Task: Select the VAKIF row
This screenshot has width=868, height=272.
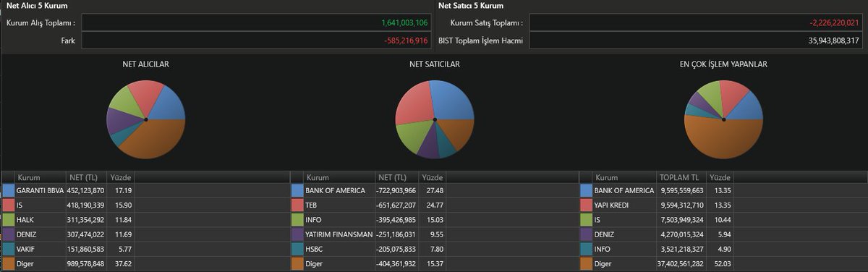Action: 145,249
